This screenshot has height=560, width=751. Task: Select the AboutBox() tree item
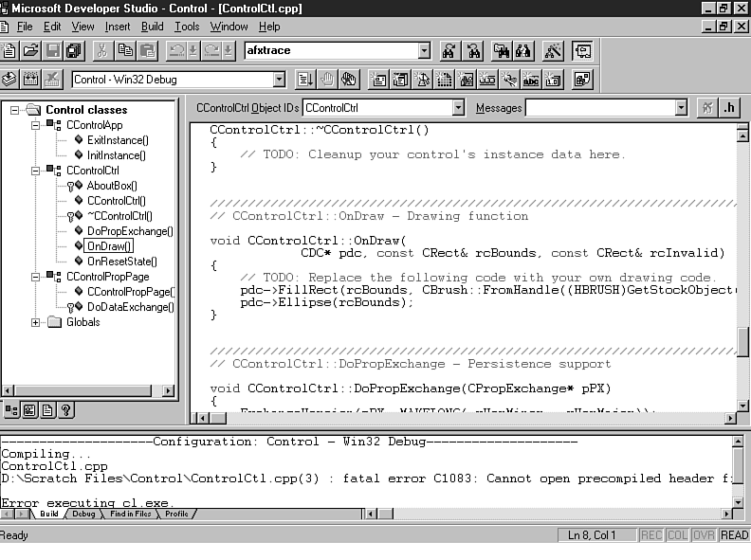pos(112,186)
